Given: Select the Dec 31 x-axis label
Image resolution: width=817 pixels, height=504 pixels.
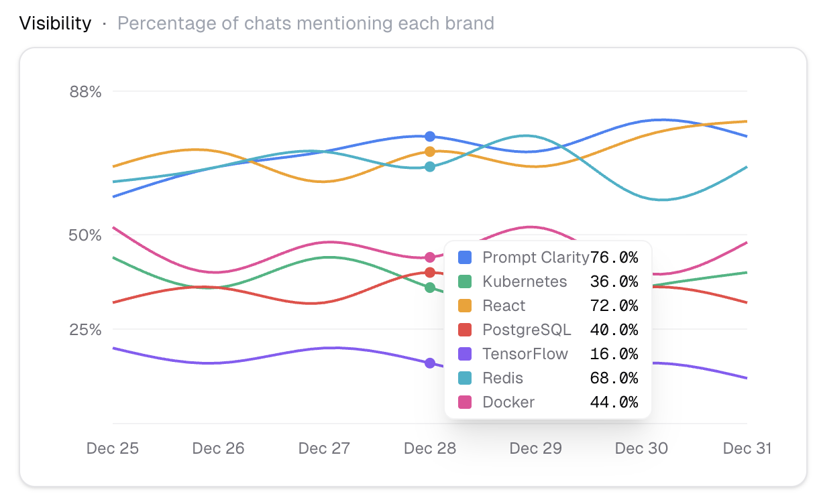Looking at the screenshot, I should click(x=747, y=448).
